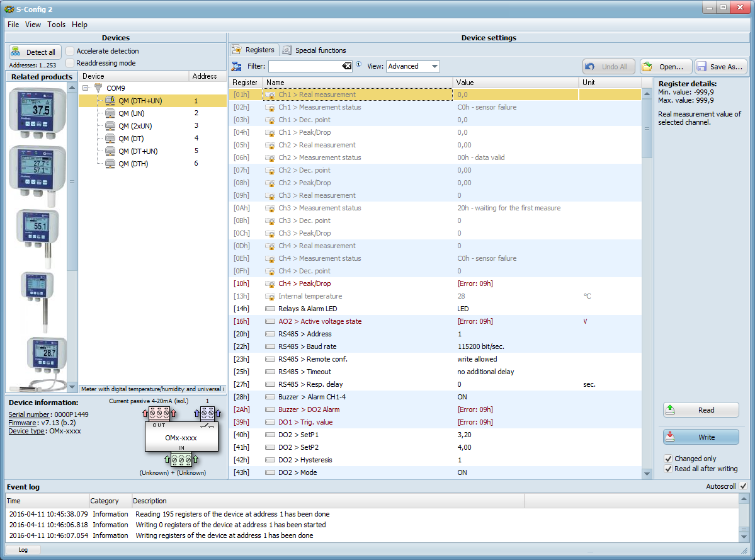The image size is (755, 560).
Task: Toggle Readdressing mode
Action: pos(70,62)
